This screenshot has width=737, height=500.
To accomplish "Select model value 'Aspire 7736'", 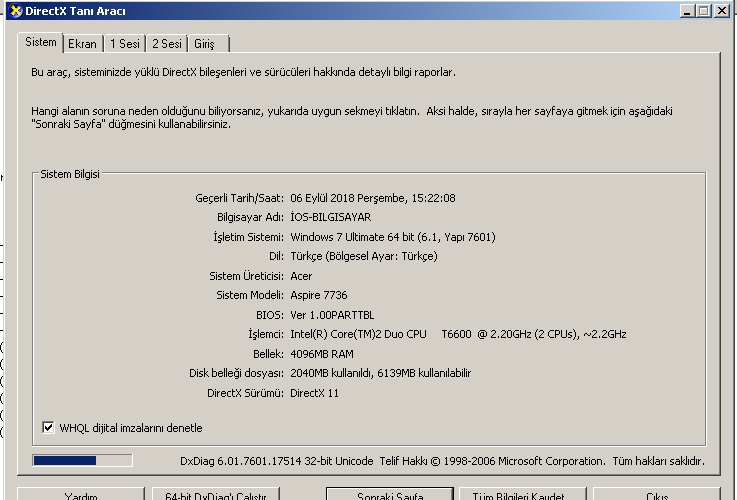I will tap(319, 296).
